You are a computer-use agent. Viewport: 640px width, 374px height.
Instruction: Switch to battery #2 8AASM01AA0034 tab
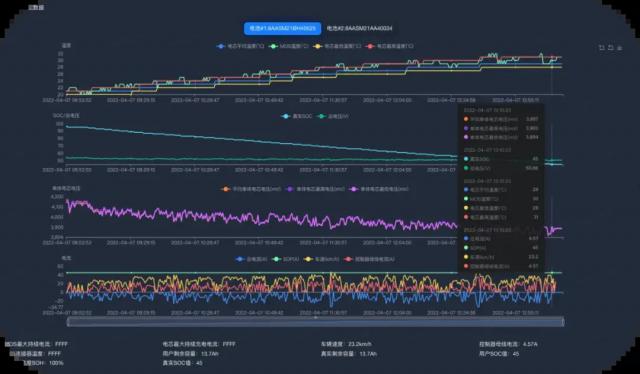click(360, 29)
